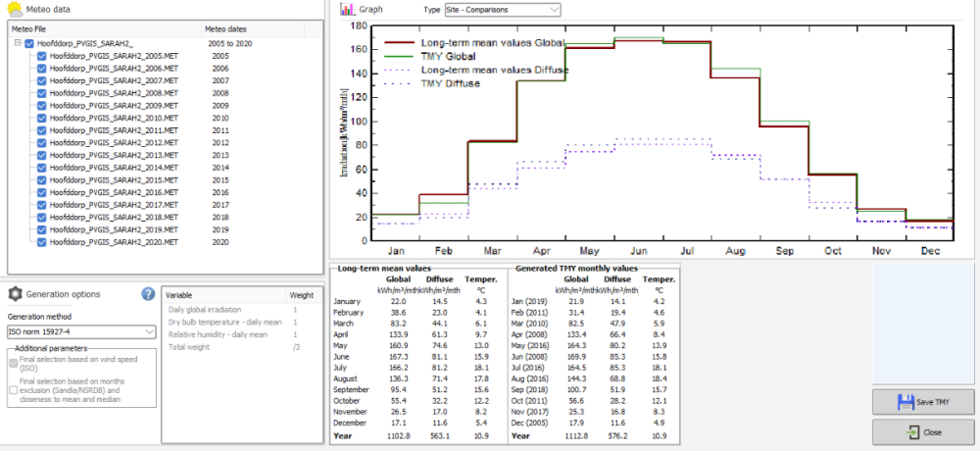Toggle the root Hoofddorp_PVGIS_SARAH2_ checkbox
Viewport: 980px width, 451px height.
(x=29, y=44)
